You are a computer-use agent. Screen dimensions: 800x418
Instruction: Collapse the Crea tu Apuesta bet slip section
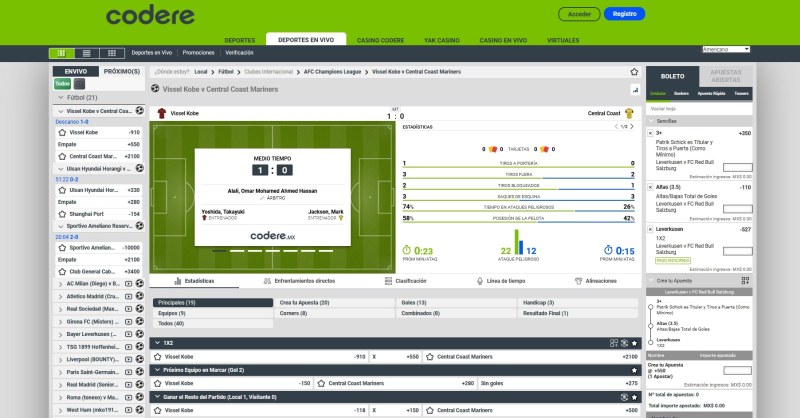[651, 281]
